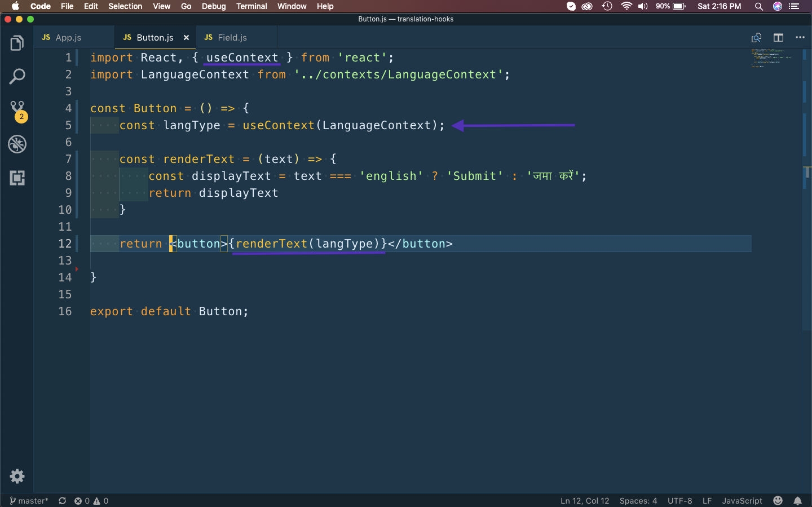Open the More Actions ellipsis menu

click(800, 37)
